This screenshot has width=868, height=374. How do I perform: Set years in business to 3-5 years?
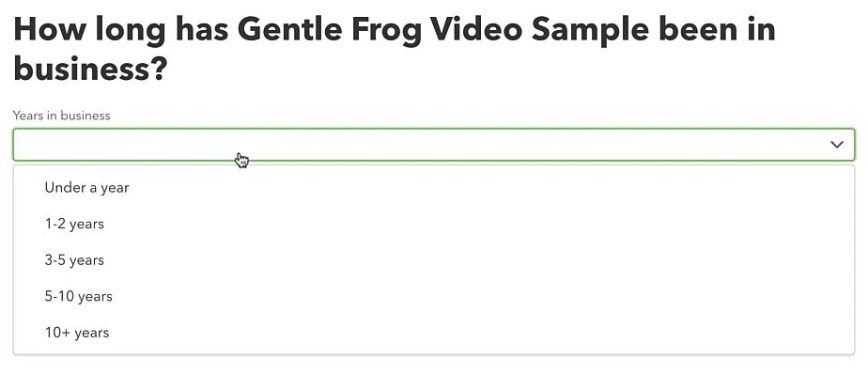tap(434, 260)
